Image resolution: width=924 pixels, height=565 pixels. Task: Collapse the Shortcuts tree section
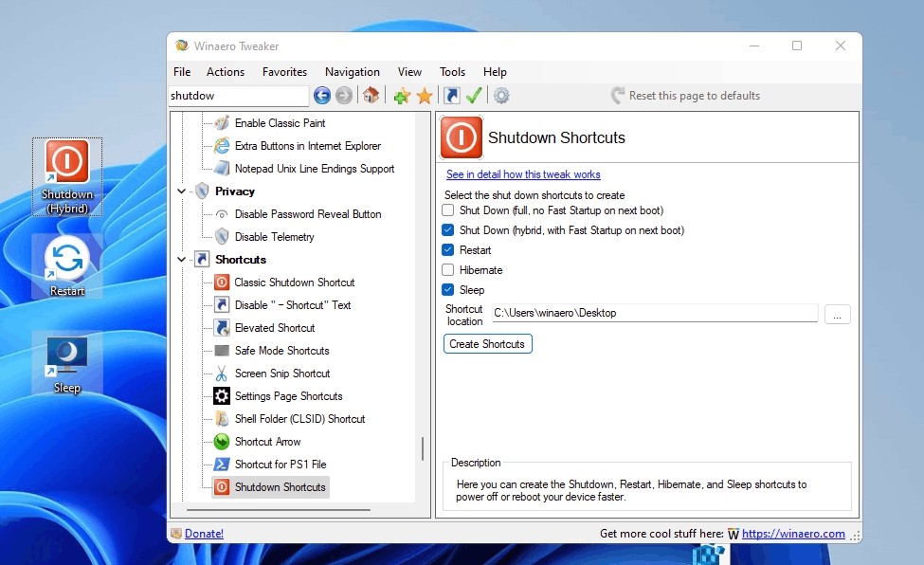pos(181,259)
